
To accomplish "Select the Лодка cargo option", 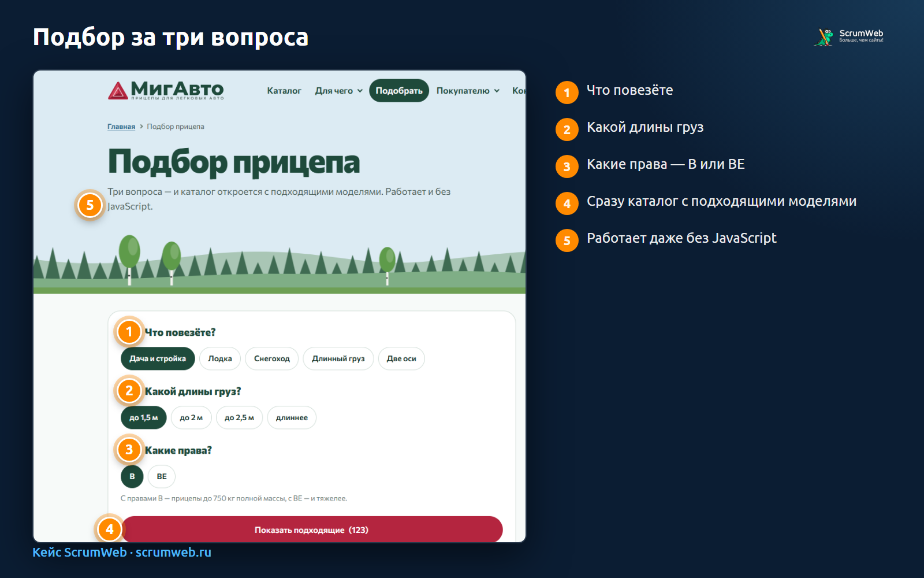I will [220, 358].
